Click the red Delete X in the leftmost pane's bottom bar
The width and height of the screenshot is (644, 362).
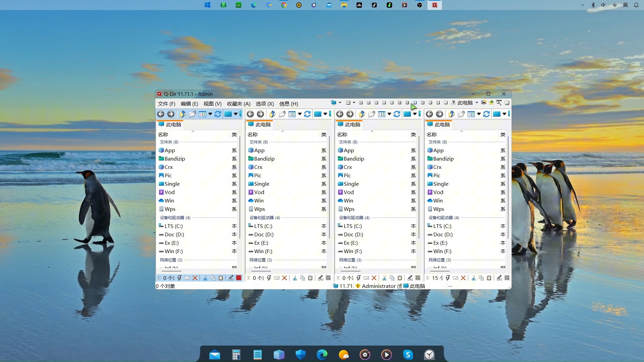195,278
